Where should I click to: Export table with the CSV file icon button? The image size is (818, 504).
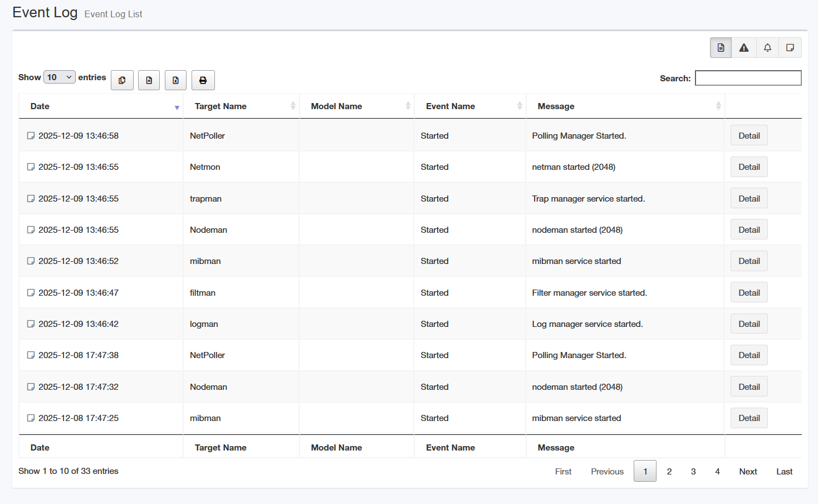[149, 80]
